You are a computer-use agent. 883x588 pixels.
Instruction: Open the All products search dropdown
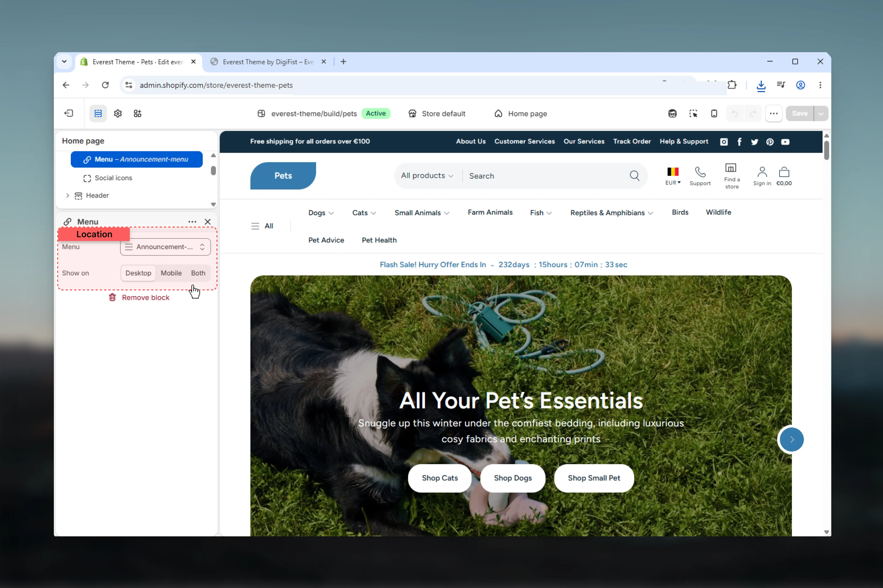(427, 175)
